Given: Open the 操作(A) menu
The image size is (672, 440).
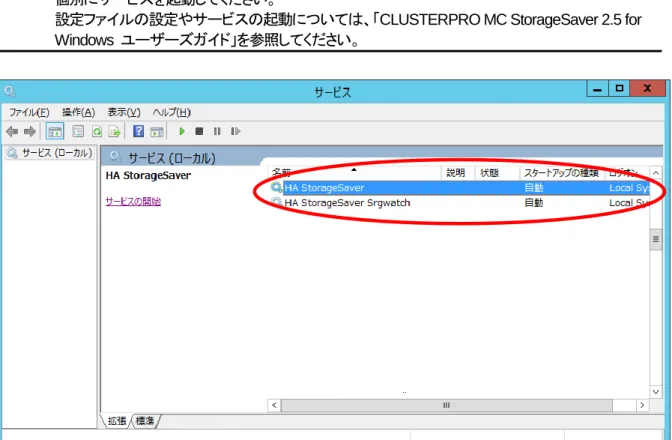Looking at the screenshot, I should pos(78,112).
